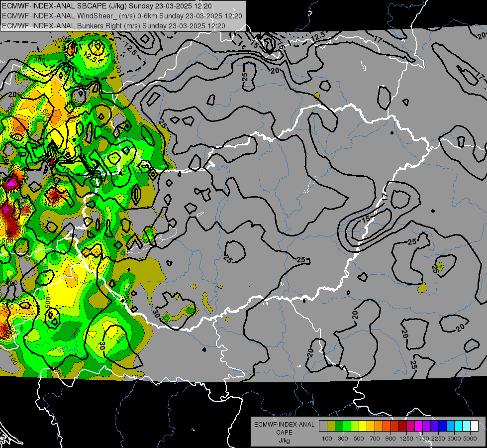
Task: Click the 900 legend scale value
Action: click(390, 439)
